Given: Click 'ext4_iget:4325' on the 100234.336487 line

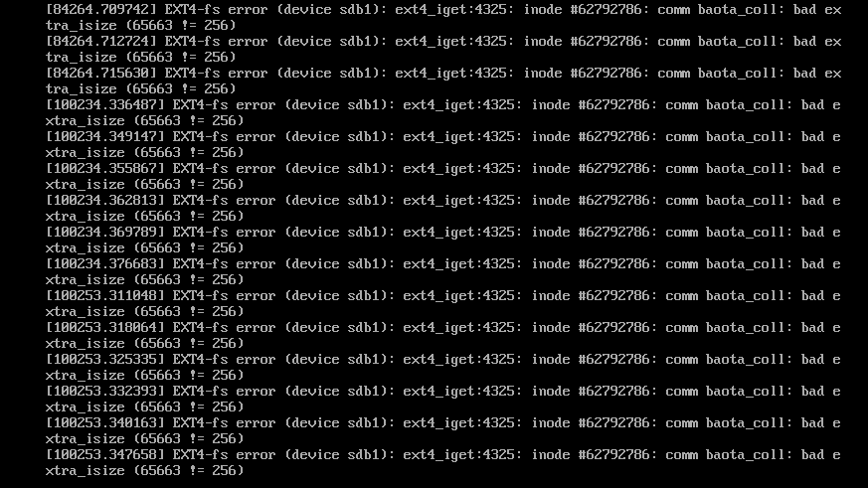Looking at the screenshot, I should [462, 105].
